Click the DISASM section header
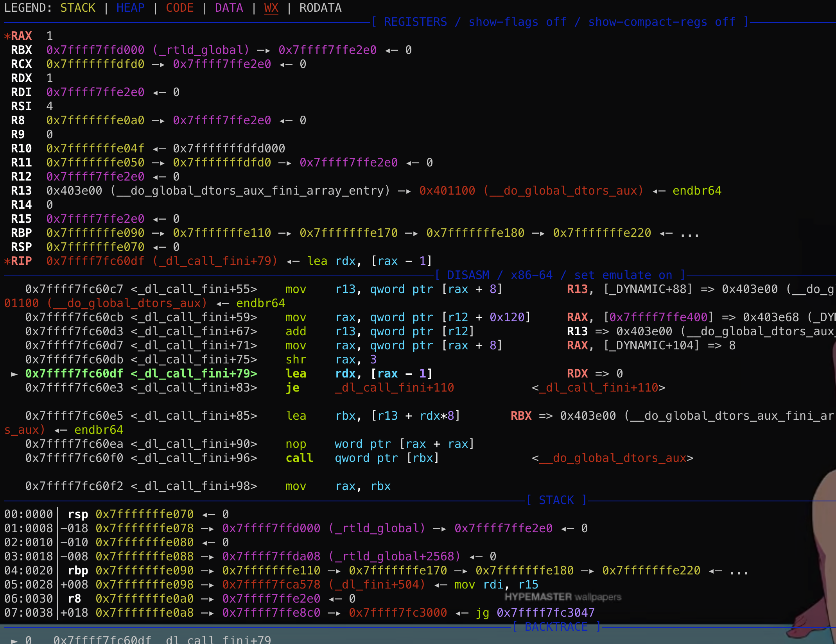The height and width of the screenshot is (644, 836). 468,275
